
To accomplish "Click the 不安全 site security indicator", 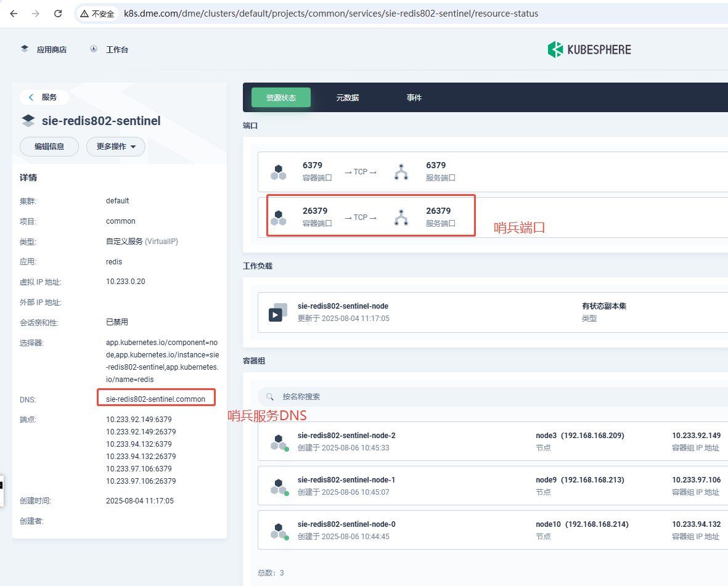I will (97, 14).
